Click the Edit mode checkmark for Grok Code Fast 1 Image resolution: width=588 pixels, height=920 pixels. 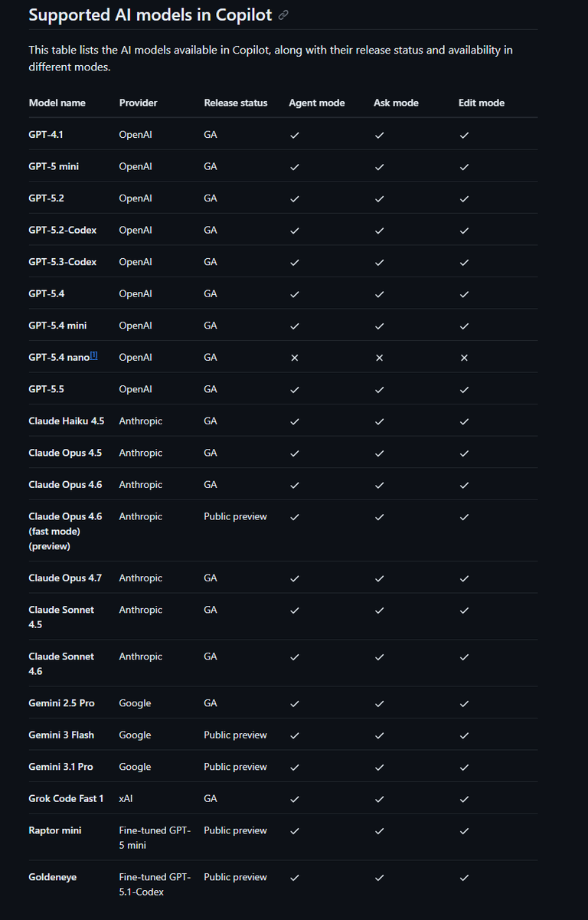tap(464, 799)
